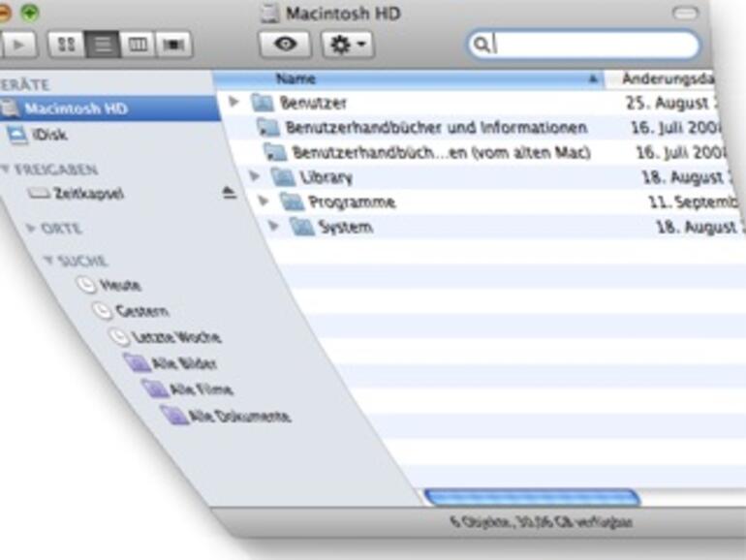Click the clock icon next to Heute

coord(86,285)
